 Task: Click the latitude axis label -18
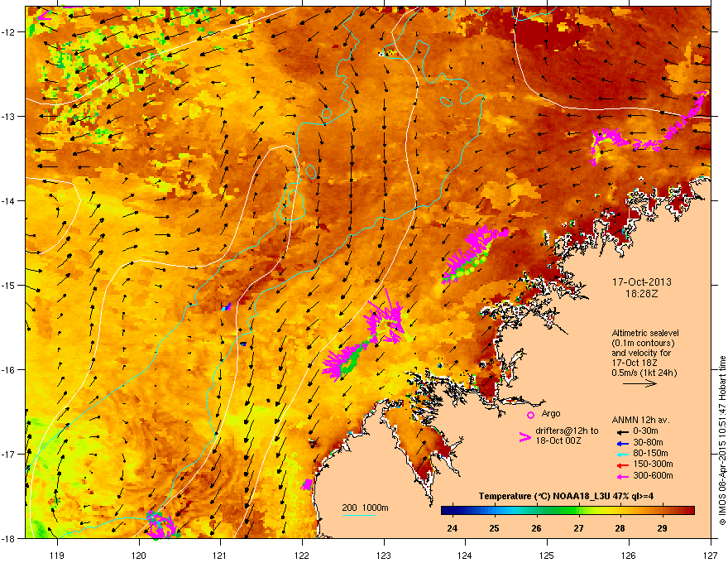[8, 538]
